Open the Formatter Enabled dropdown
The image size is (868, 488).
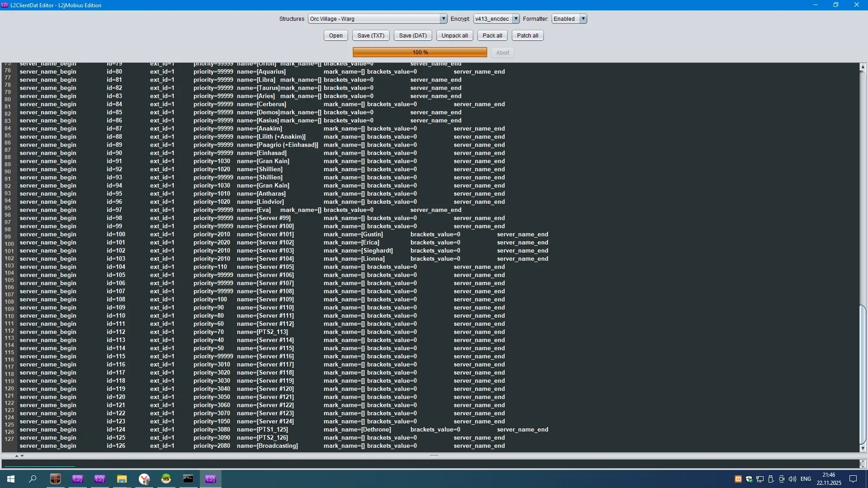point(583,19)
